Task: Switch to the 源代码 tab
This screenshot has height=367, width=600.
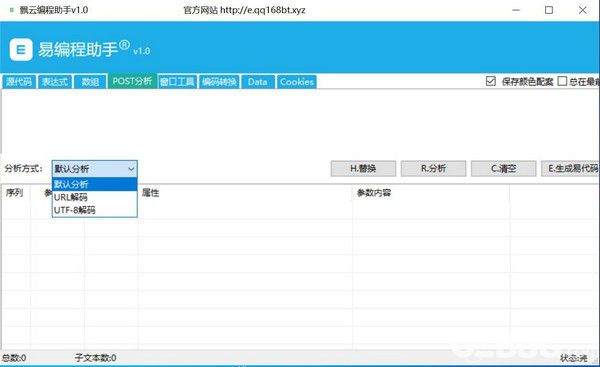Action: point(19,82)
